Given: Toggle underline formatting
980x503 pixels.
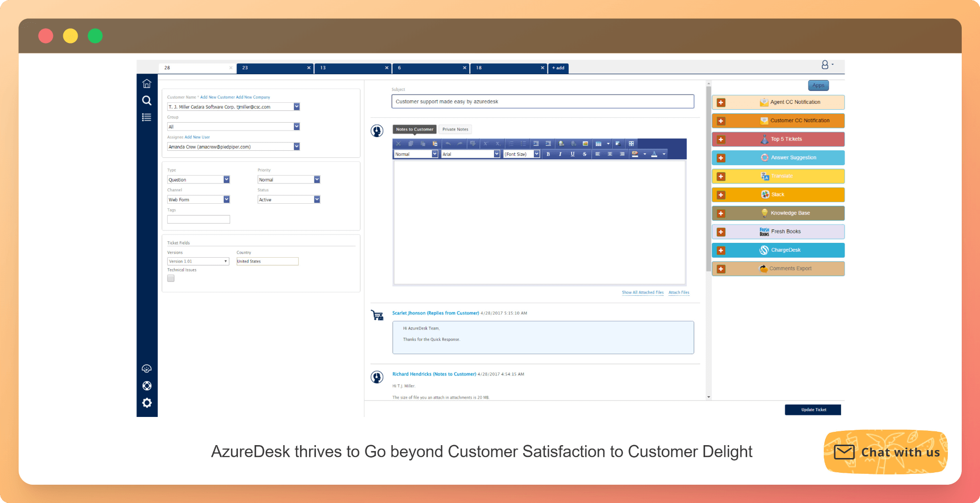Looking at the screenshot, I should (573, 154).
